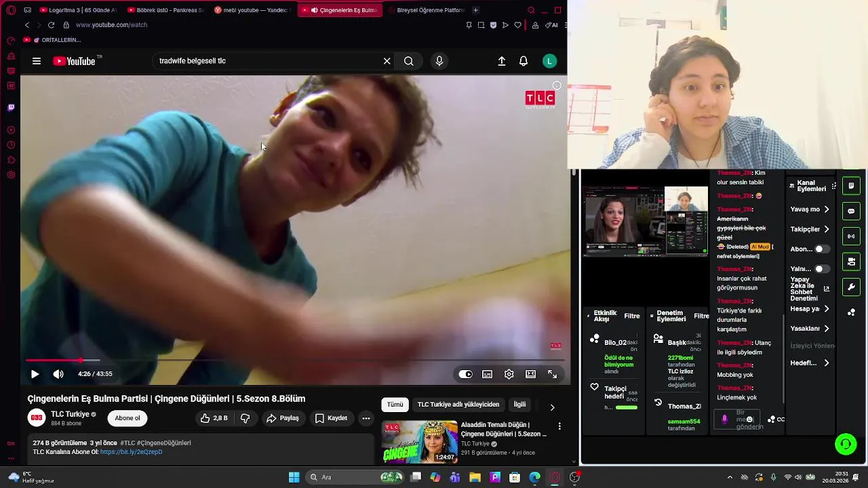Expand the Yasaklanan option in Kanal Eylemleri
The height and width of the screenshot is (488, 868).
[810, 328]
